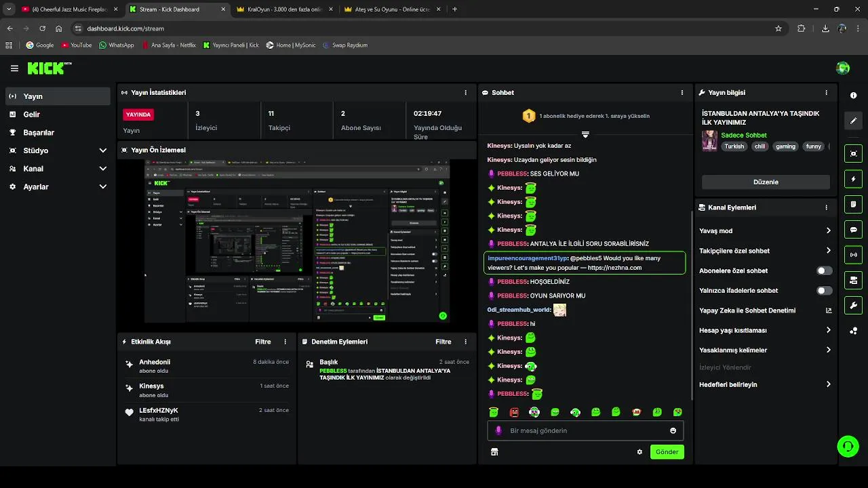This screenshot has width=868, height=488.
Task: Open Hesap yaşı kısıtlaması options arrow
Action: coord(828,330)
